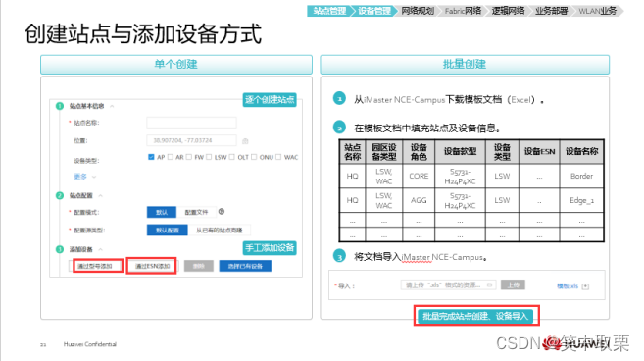Check the WAC device type checkbox
The image size is (644, 361).
[x=279, y=157]
